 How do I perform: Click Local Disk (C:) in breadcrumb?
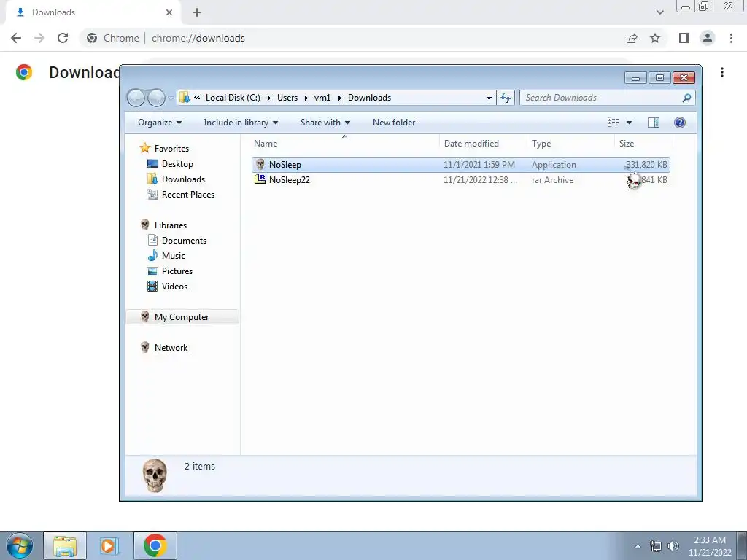point(233,98)
